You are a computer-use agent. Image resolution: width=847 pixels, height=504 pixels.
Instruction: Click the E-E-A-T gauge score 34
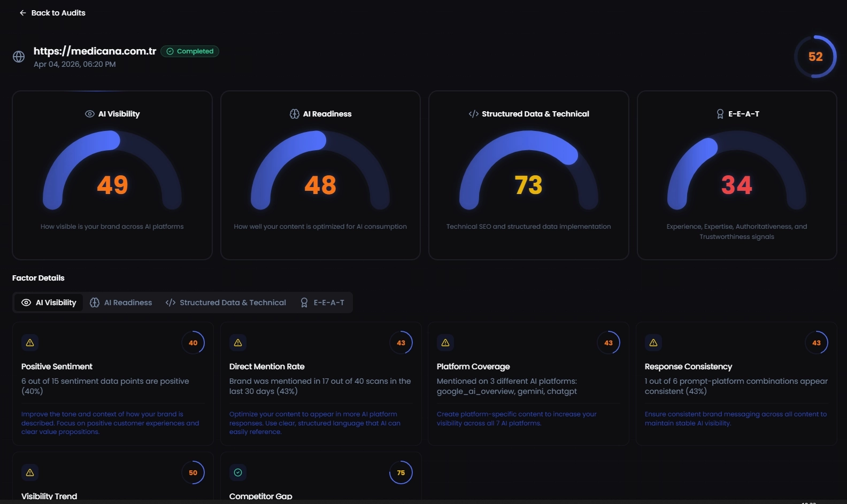(737, 185)
